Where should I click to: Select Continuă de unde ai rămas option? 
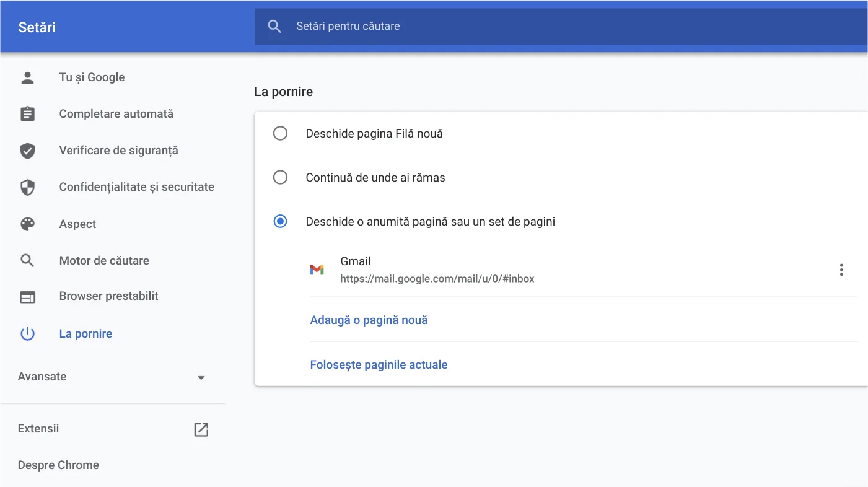click(x=281, y=177)
